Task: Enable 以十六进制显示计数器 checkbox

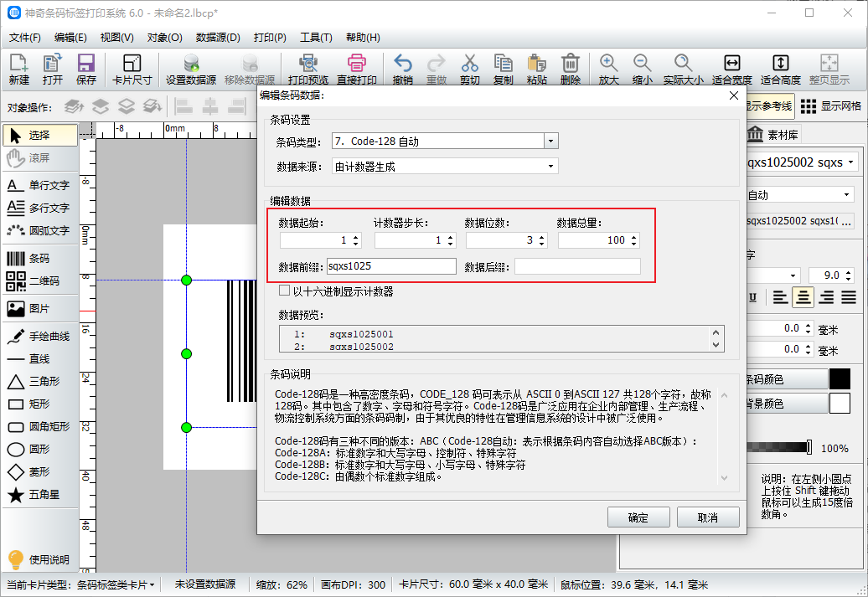Action: click(285, 291)
